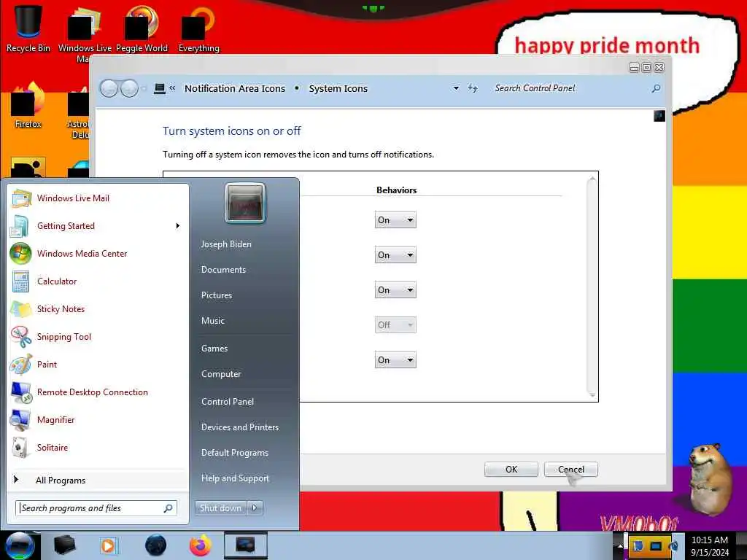The height and width of the screenshot is (560, 747).
Task: Click the refresh arrows beside address bar
Action: (x=472, y=88)
